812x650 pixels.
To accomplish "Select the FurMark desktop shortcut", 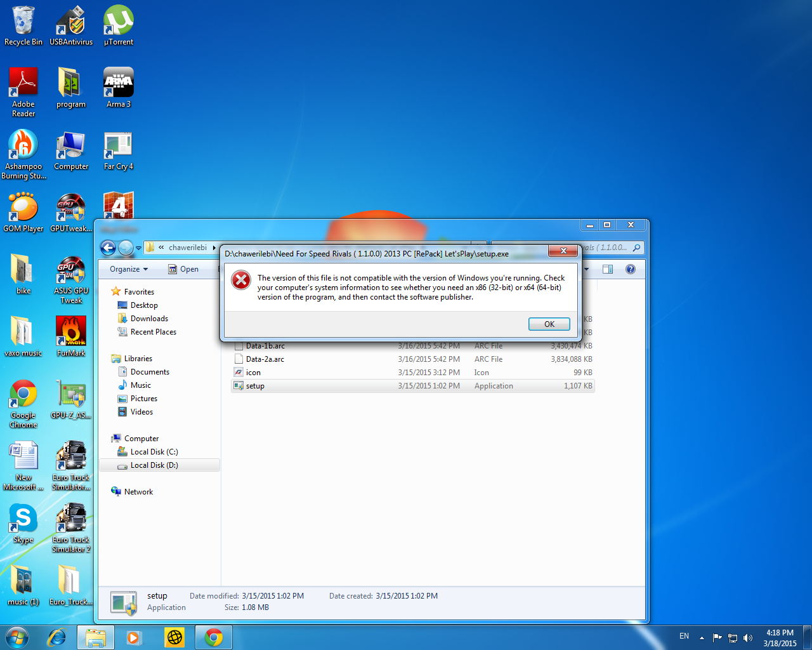I will point(71,337).
